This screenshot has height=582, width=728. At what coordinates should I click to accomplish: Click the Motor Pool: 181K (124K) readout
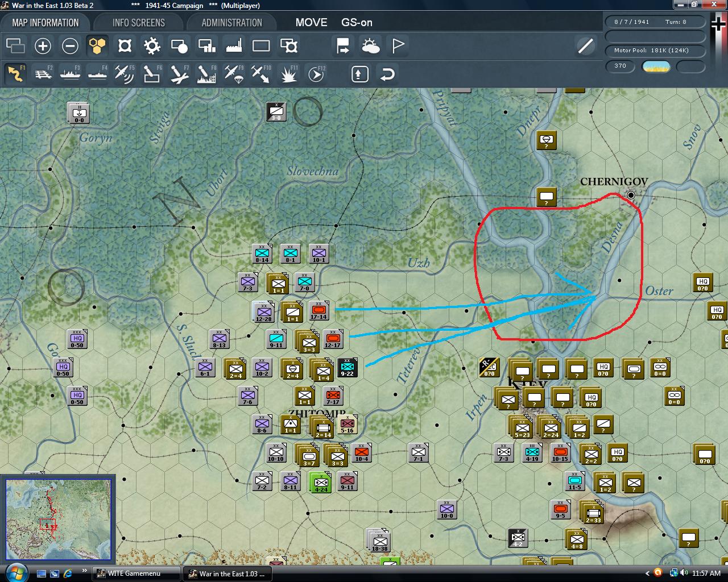(655, 51)
